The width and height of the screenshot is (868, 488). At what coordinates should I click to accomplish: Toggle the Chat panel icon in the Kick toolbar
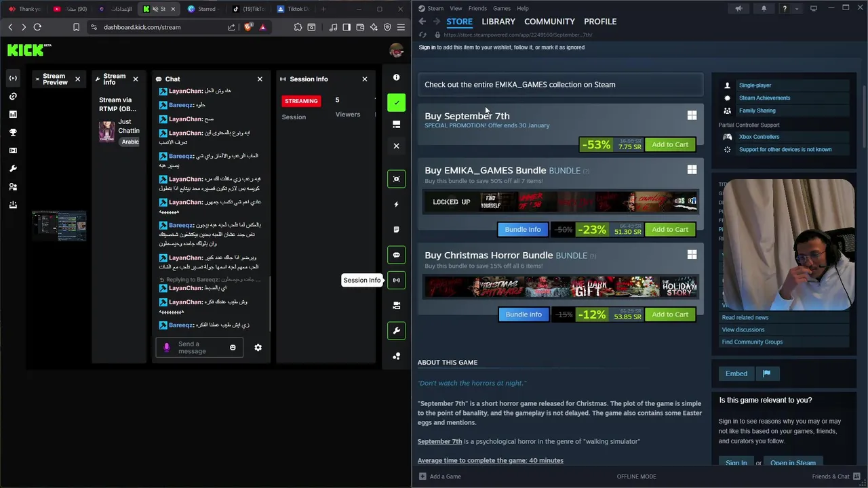[x=397, y=255]
